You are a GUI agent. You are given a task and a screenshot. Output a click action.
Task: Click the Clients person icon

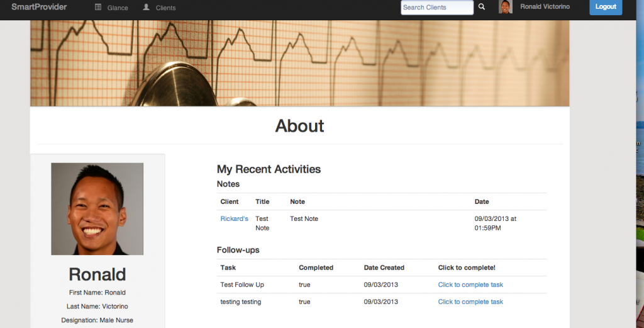(146, 7)
